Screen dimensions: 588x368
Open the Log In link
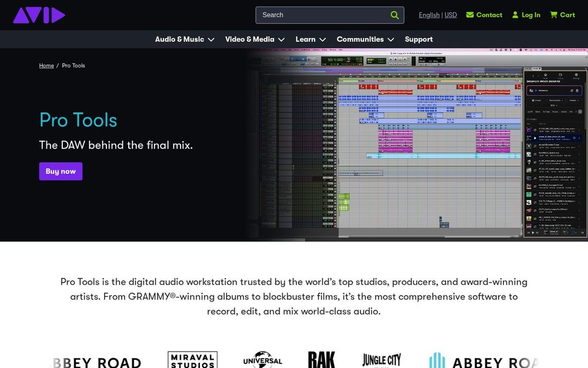tap(526, 15)
